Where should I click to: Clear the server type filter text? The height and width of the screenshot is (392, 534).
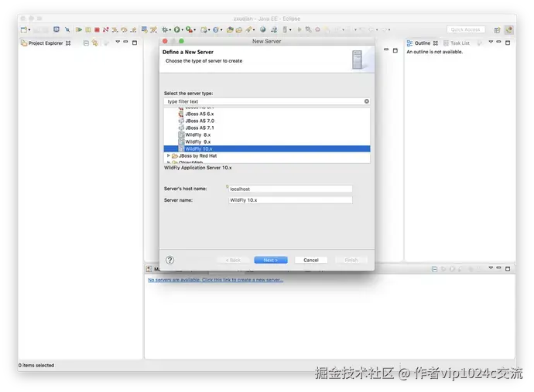click(x=366, y=101)
